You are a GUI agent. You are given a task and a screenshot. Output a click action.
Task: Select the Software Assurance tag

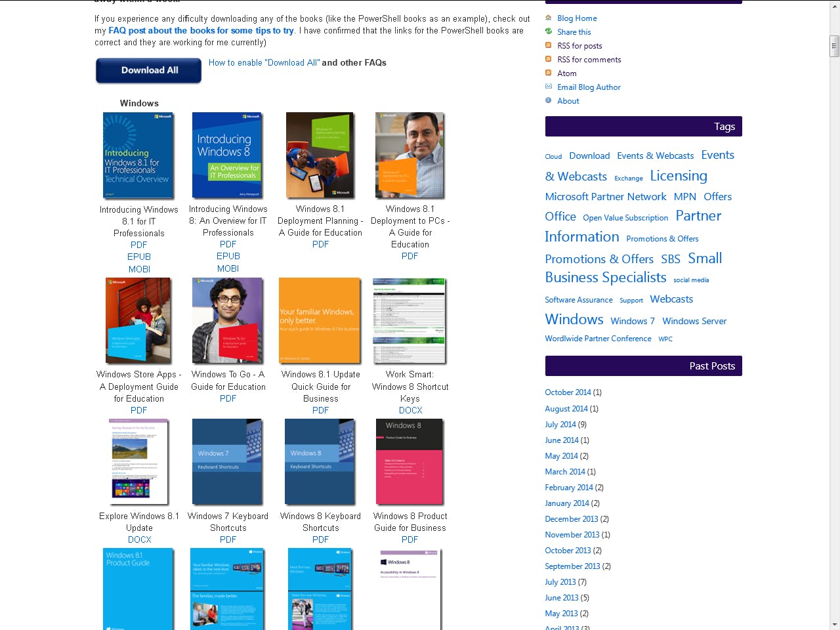(579, 300)
